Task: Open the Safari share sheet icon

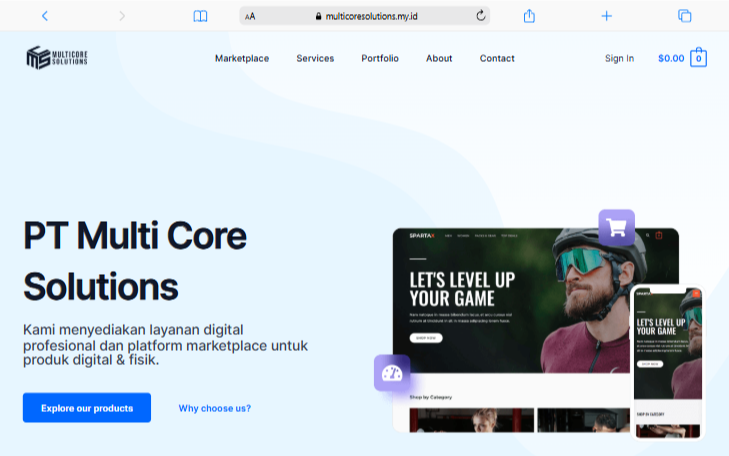Action: point(529,16)
